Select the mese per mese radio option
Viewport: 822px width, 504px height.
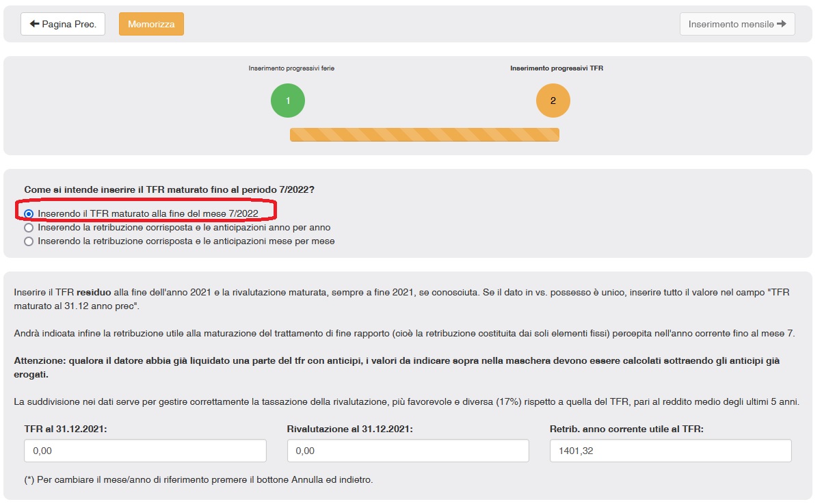(29, 241)
